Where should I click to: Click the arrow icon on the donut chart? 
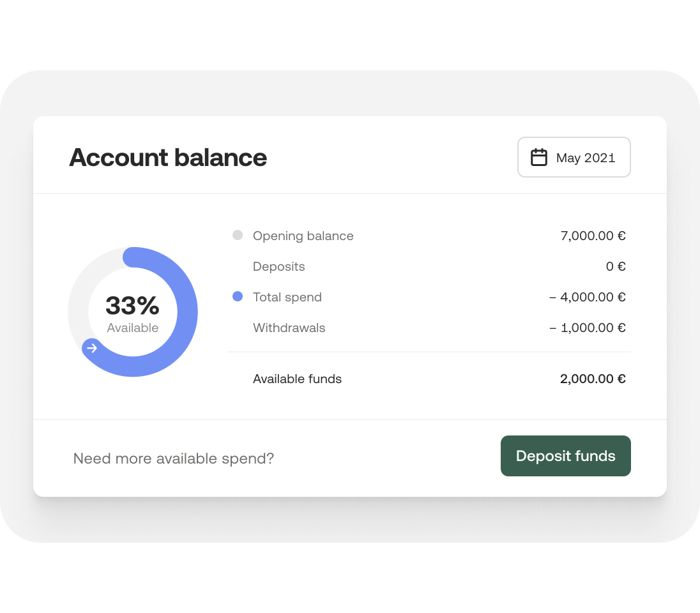pos(92,348)
